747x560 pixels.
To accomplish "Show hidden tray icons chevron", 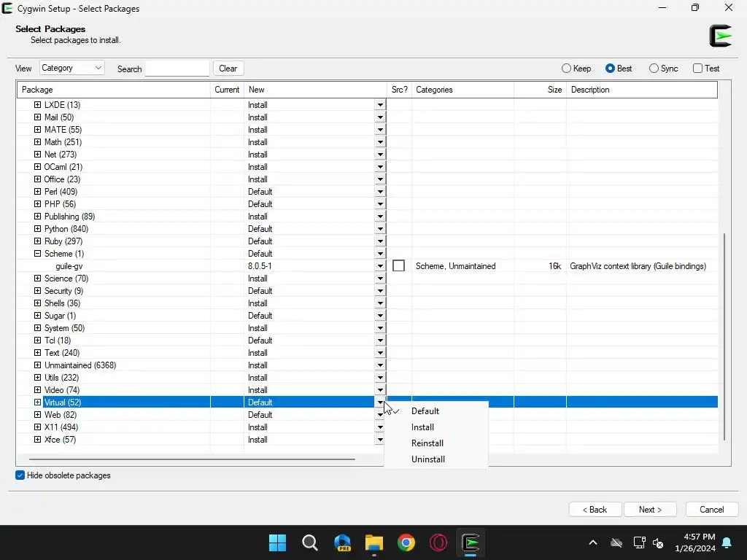I will [x=593, y=542].
